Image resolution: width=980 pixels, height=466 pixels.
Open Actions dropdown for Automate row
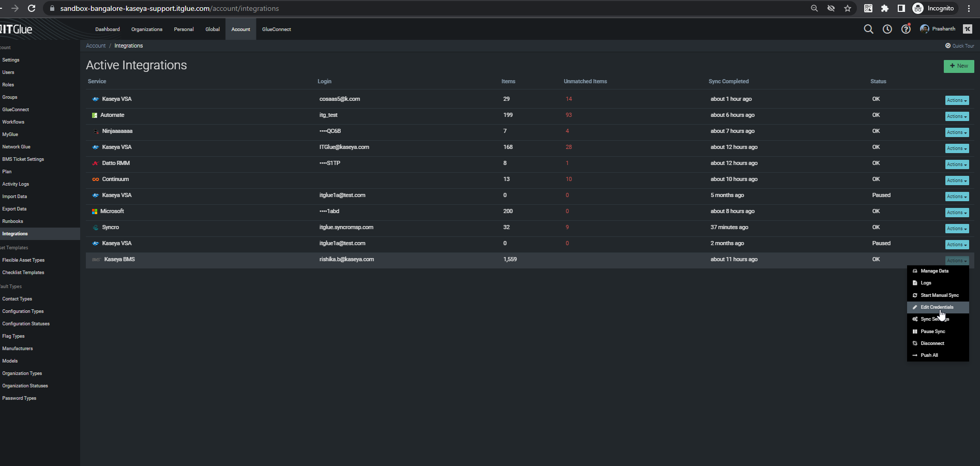coord(957,116)
